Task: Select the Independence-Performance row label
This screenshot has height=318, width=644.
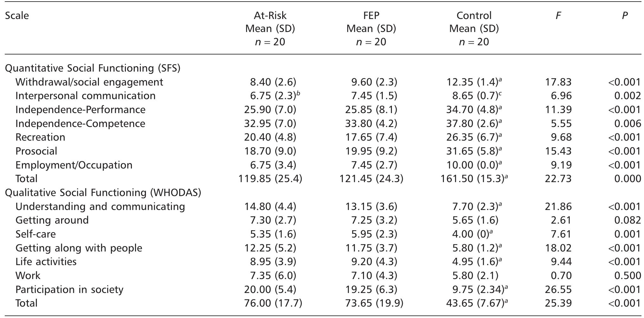Action: point(80,110)
